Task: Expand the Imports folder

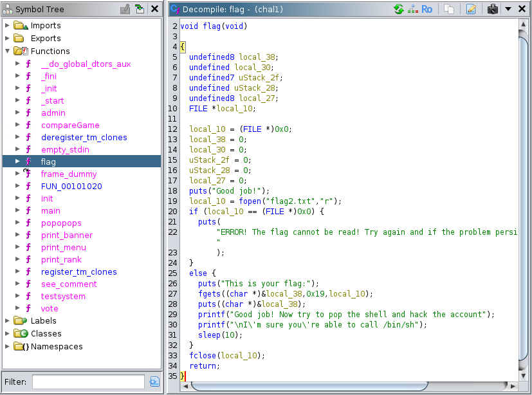Action: (7, 26)
